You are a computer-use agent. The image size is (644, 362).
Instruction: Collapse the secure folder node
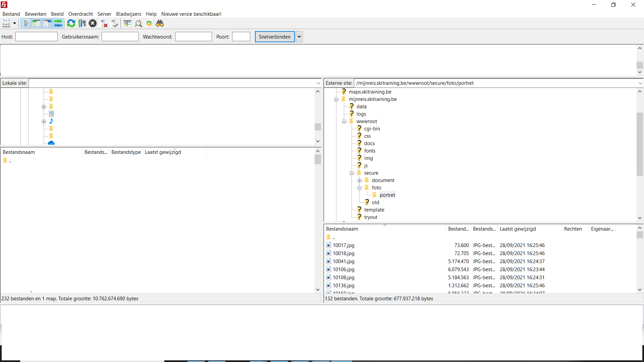[x=352, y=173]
